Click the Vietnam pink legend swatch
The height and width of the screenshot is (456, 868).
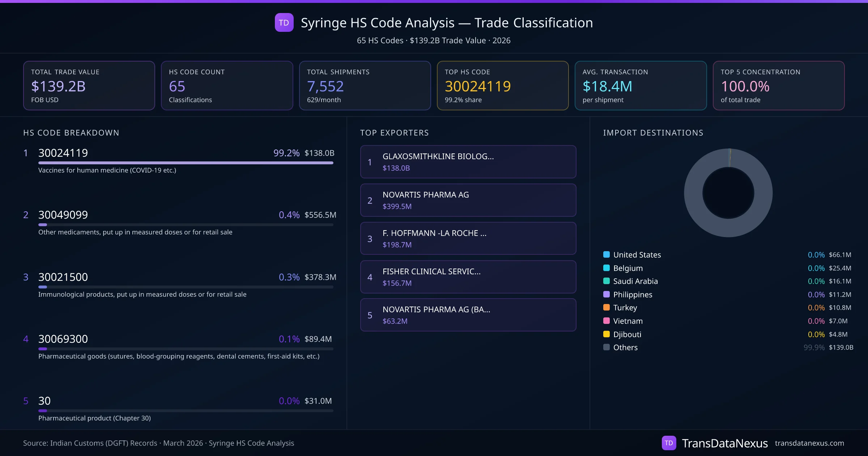(607, 321)
